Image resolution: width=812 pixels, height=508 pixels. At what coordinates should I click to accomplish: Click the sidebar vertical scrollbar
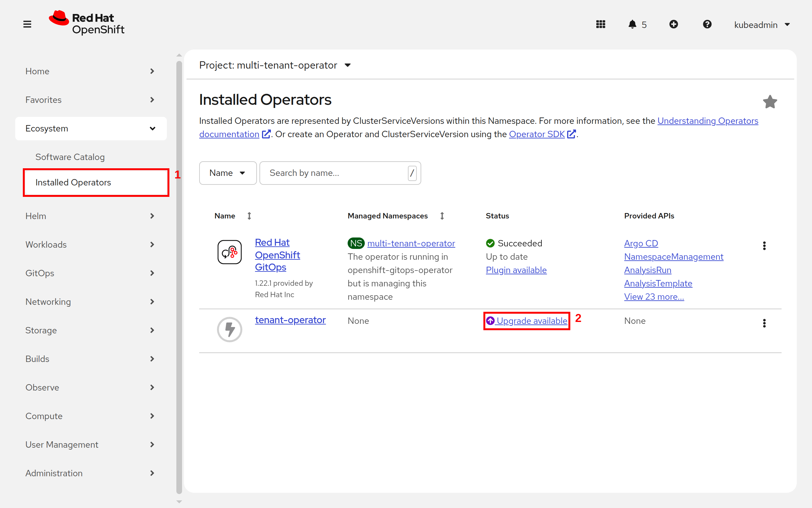pos(179,277)
